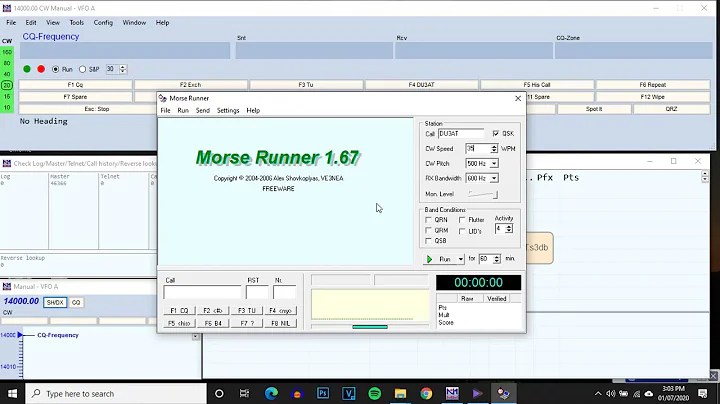Open the app icon beside Edge on taskbar
Image resolution: width=720 pixels, height=404 pixels.
pos(297,393)
